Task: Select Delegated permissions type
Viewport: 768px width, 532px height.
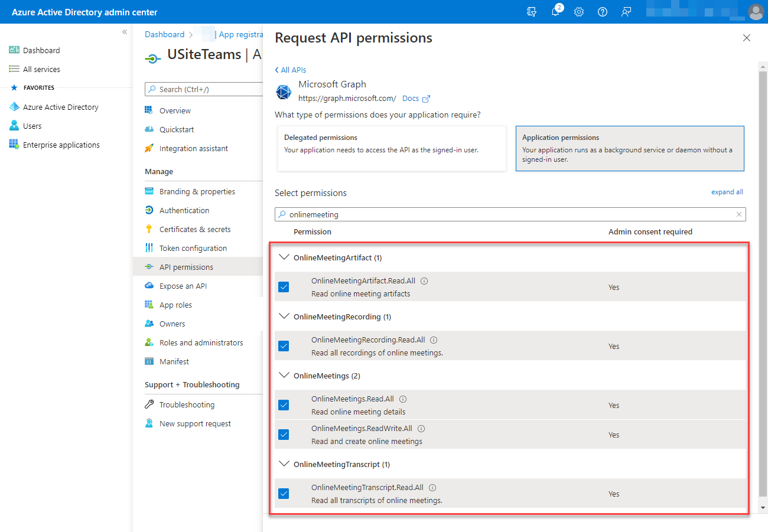Action: click(x=392, y=148)
